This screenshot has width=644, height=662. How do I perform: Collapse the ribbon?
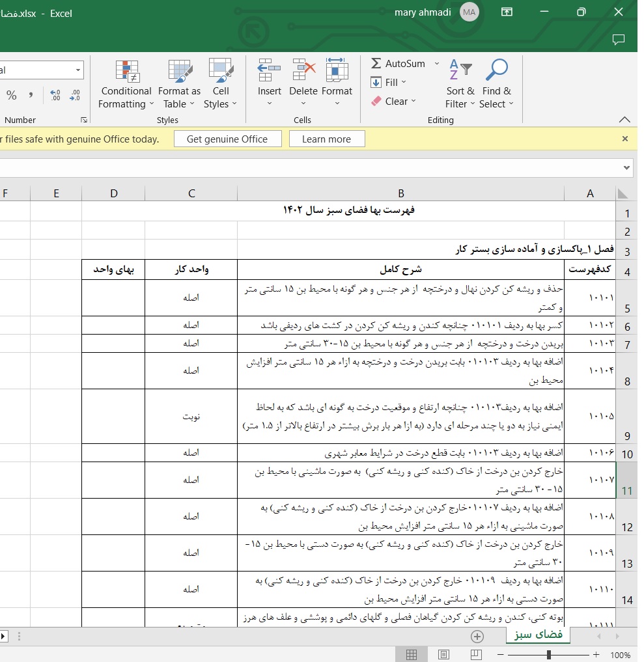624,120
